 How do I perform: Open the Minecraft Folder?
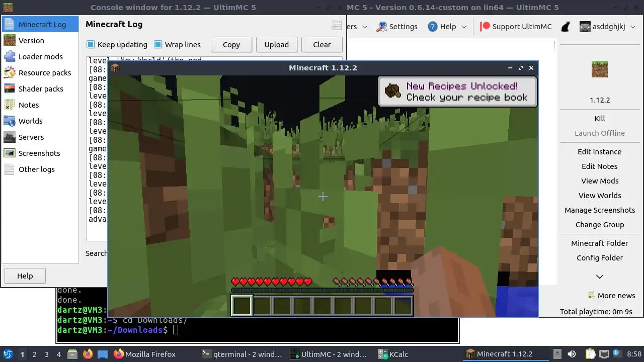click(x=600, y=243)
